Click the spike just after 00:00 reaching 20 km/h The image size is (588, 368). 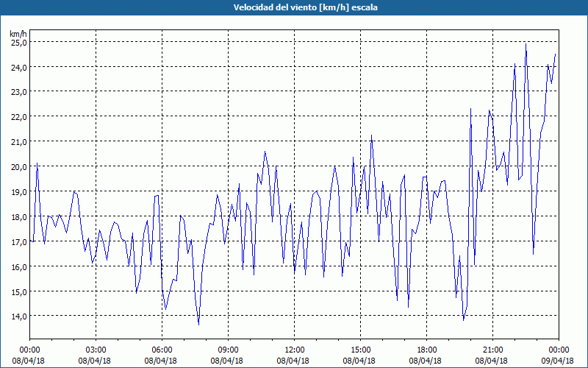37,163
